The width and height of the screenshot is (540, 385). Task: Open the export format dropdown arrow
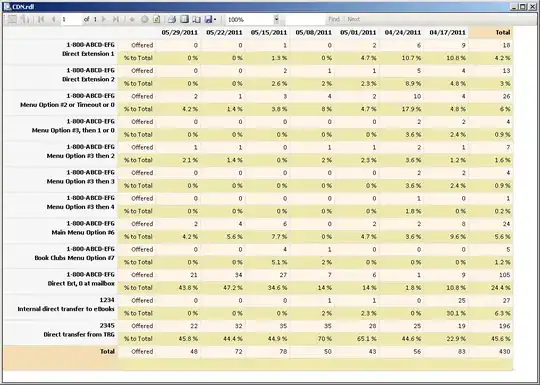215,20
